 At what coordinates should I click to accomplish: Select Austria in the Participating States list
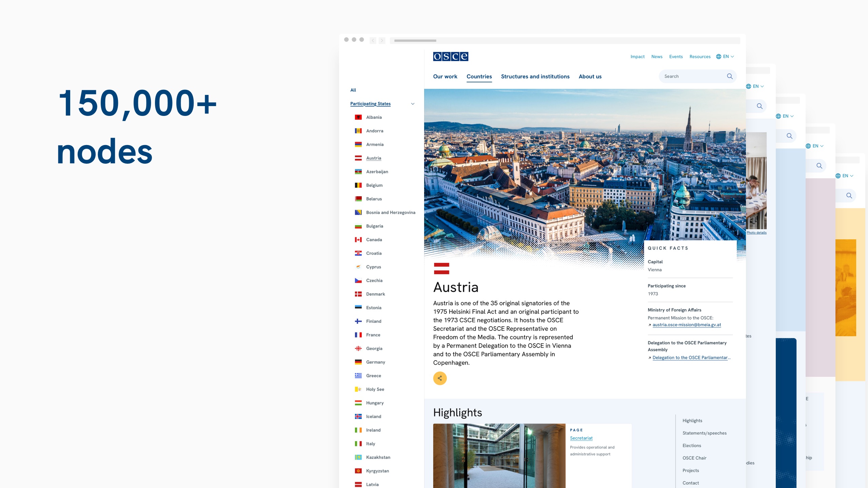coord(373,158)
